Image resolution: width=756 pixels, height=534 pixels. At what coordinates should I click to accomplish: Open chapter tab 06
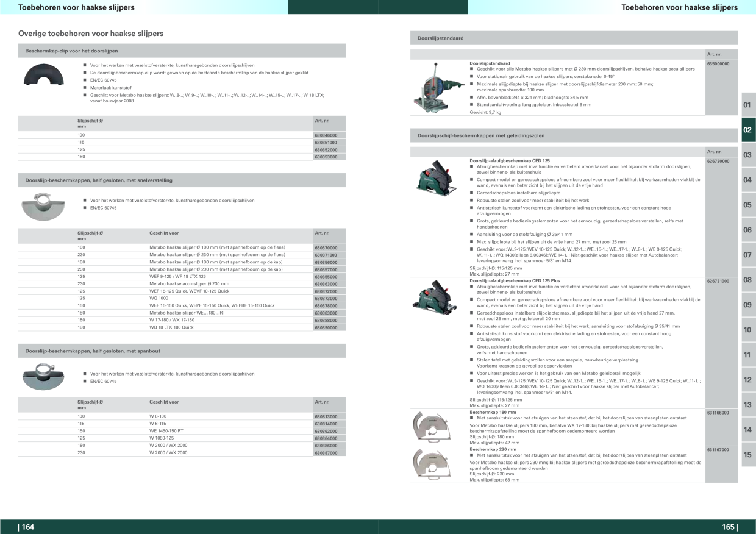click(748, 230)
